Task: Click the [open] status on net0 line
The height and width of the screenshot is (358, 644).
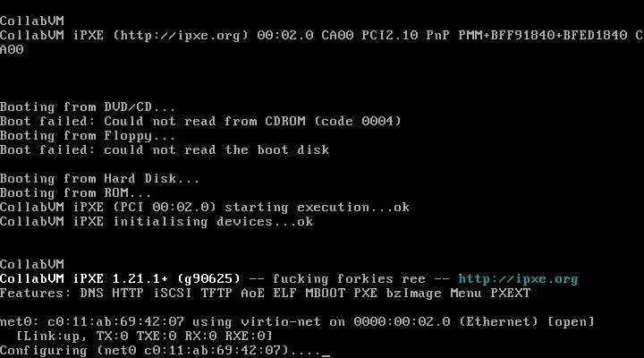Action: [x=571, y=322]
